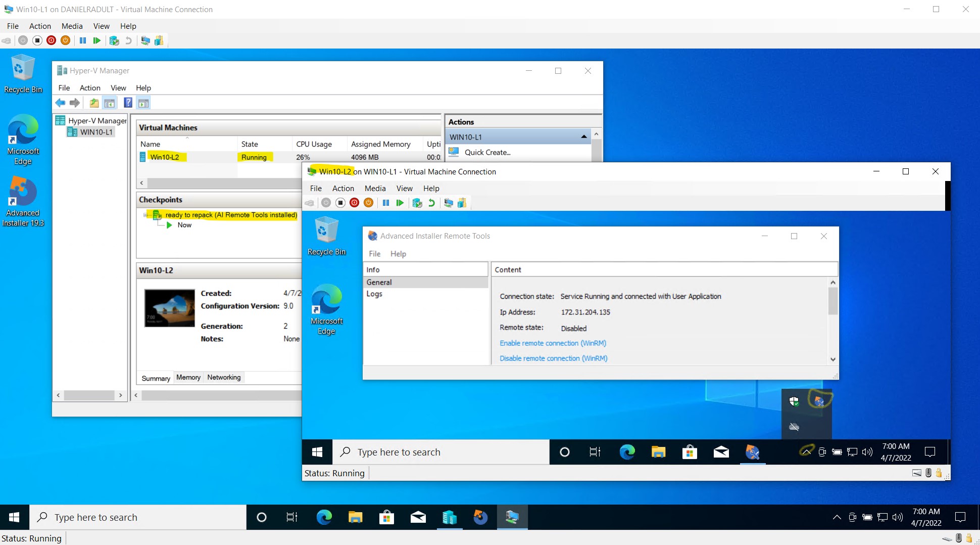Collapse the 'ready to repack' checkpoint node
Screen dimensions: 980x545
point(146,215)
